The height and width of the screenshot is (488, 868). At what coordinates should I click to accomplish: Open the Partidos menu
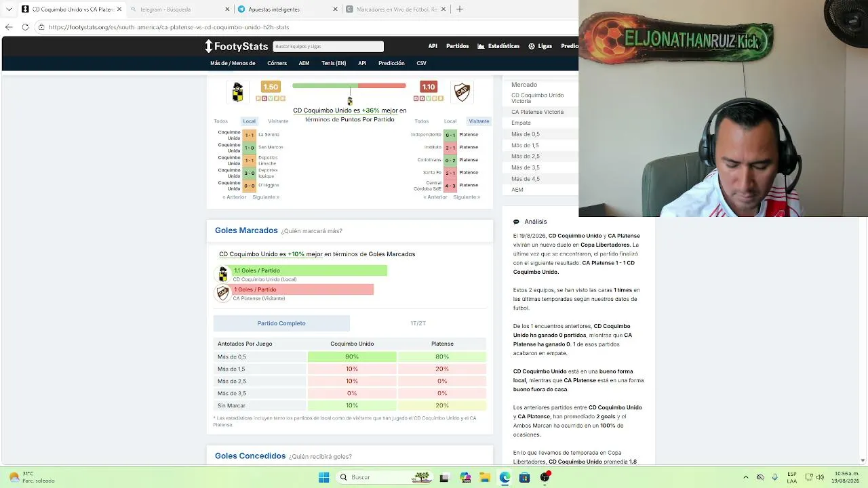pyautogui.click(x=458, y=46)
